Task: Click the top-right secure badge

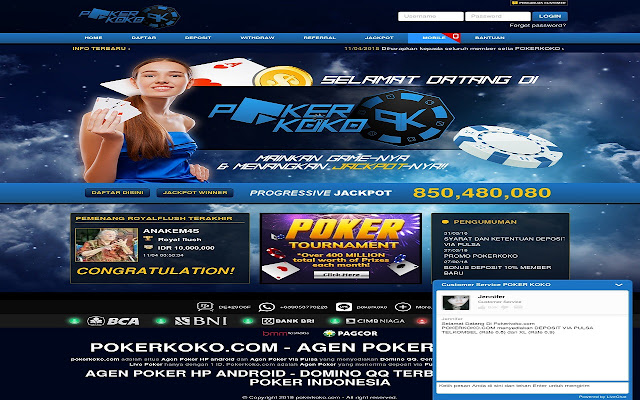Action: click(539, 3)
